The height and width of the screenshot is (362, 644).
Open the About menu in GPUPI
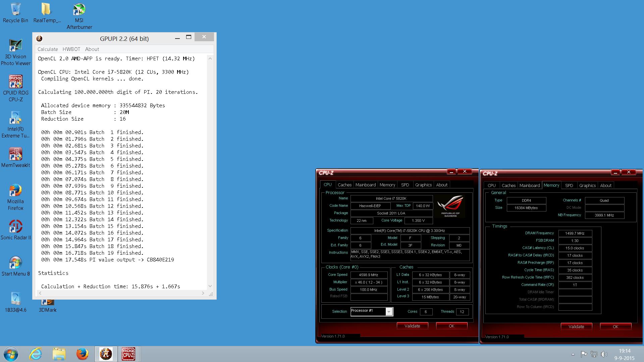click(92, 49)
